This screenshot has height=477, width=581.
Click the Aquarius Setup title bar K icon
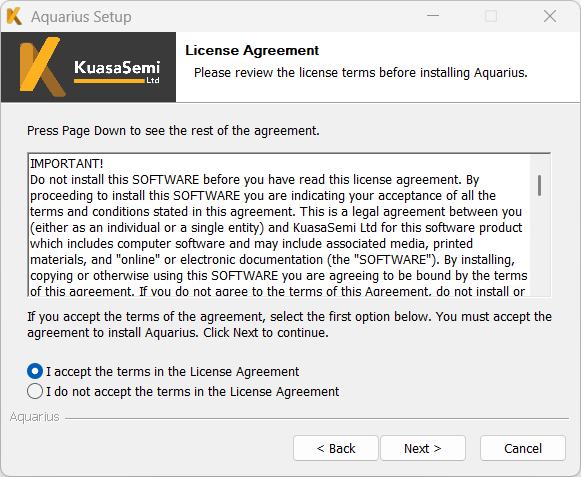click(14, 16)
